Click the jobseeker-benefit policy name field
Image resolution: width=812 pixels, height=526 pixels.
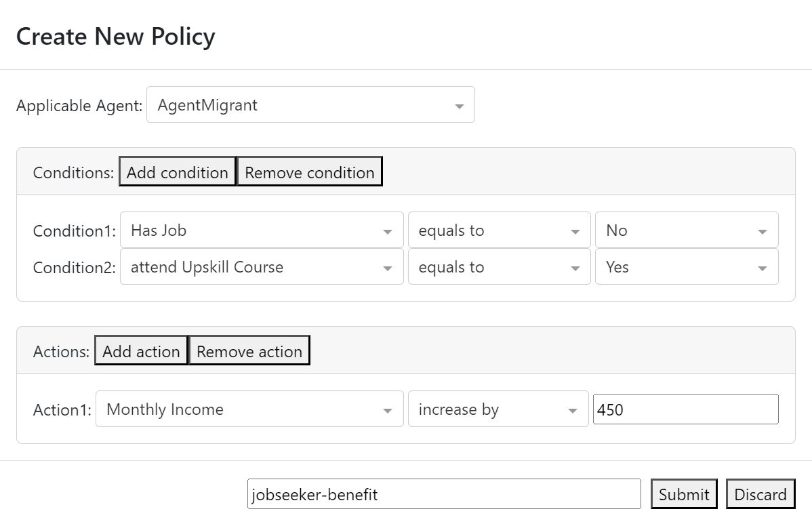[x=443, y=494]
